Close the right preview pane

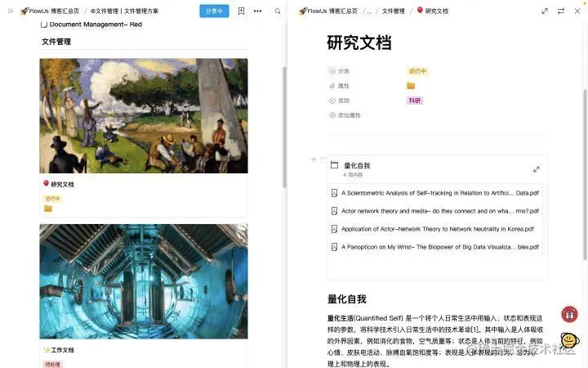[x=577, y=11]
